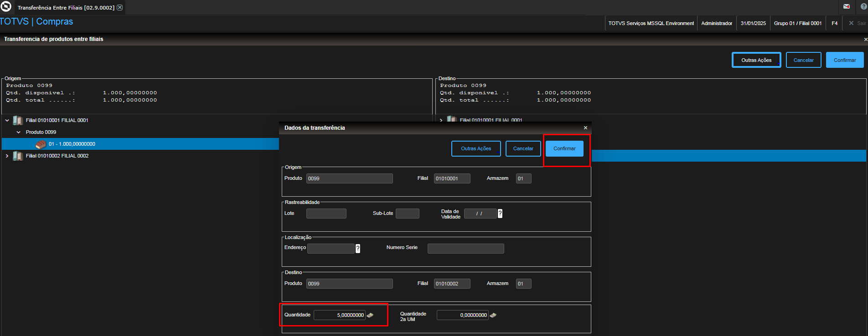The height and width of the screenshot is (336, 868).
Task: Click the partly hidden Filial 01010001 building icon in Destino
Action: click(x=452, y=119)
